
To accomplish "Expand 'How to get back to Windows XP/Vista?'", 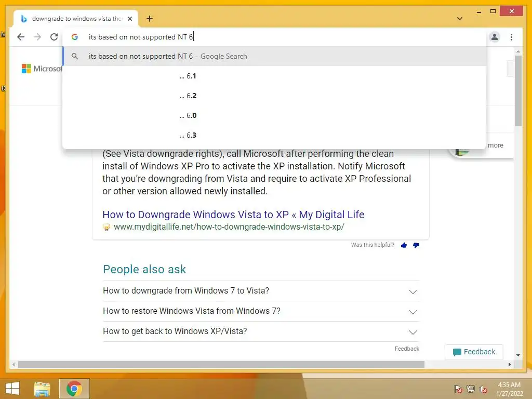I will pyautogui.click(x=261, y=331).
